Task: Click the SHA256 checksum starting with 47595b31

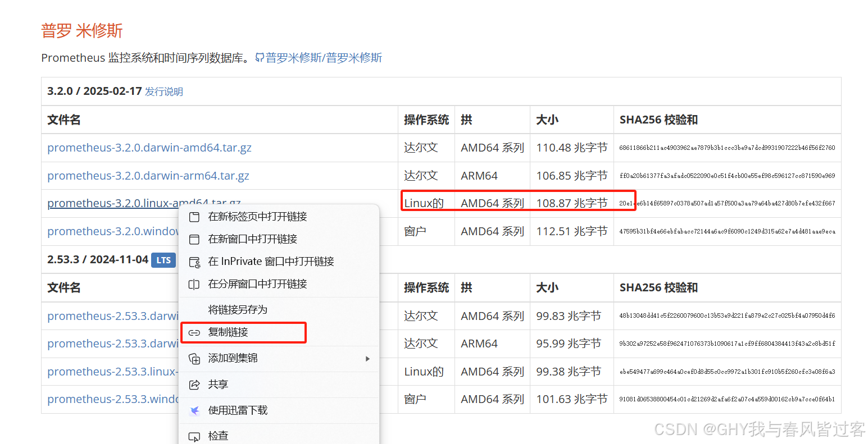Action: point(727,231)
